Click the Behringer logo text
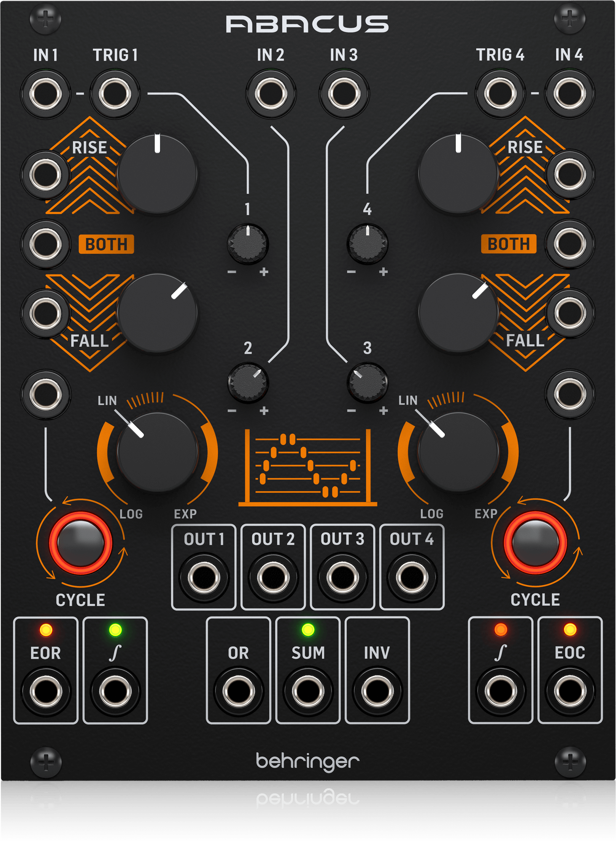This screenshot has width=616, height=841. tap(308, 762)
